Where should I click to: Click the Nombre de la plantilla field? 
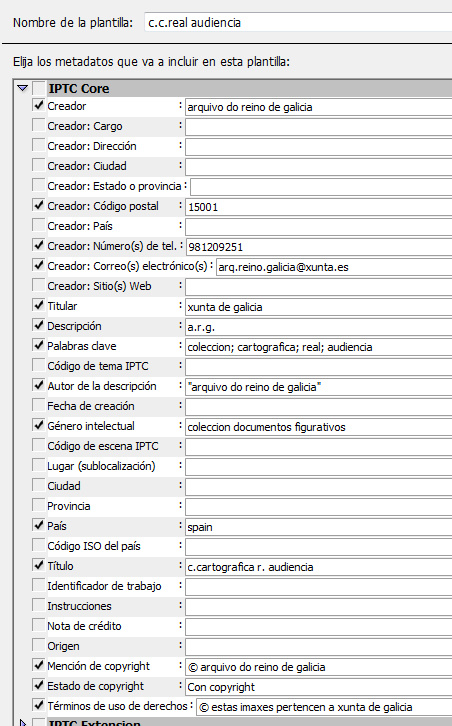pos(298,23)
